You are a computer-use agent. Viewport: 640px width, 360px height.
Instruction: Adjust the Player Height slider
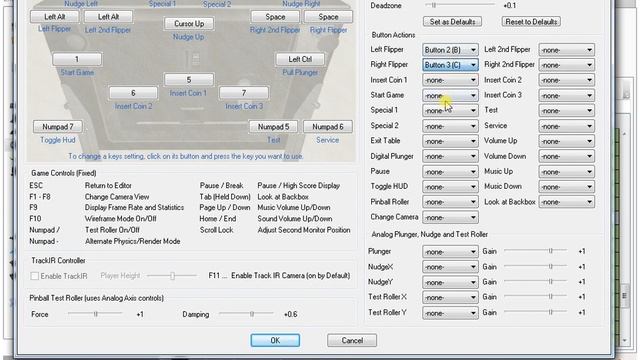coord(172,276)
